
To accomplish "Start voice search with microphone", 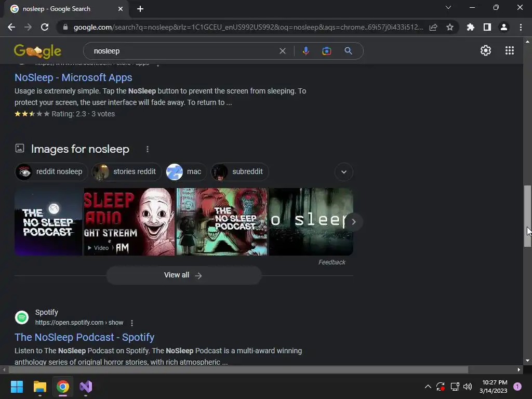I will [x=305, y=51].
